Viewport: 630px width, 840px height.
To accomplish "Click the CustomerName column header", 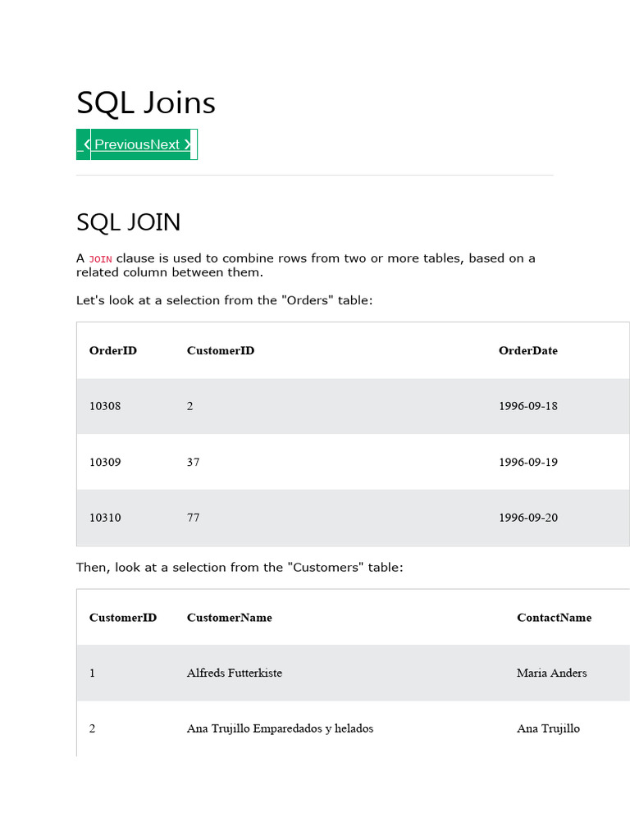I will tap(229, 618).
